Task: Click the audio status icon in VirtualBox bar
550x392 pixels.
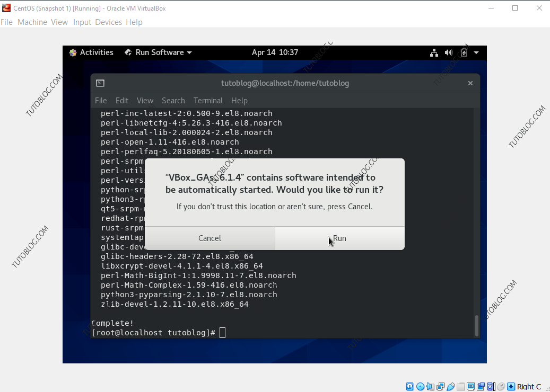Action: 430,386
